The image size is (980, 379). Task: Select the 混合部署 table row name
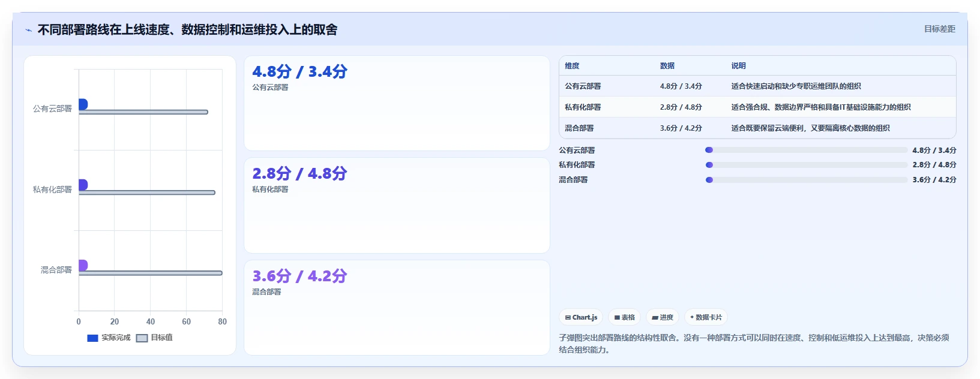pyautogui.click(x=579, y=128)
